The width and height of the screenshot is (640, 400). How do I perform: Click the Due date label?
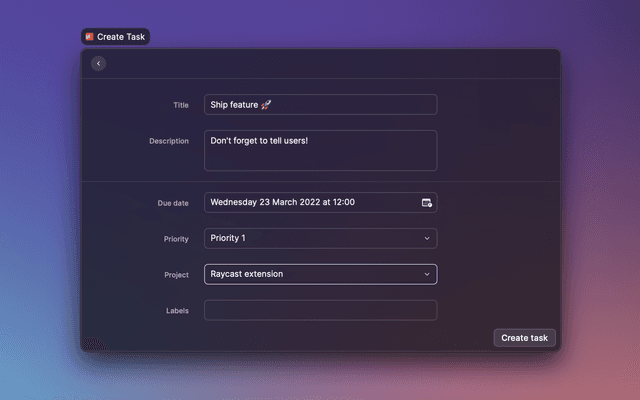173,203
